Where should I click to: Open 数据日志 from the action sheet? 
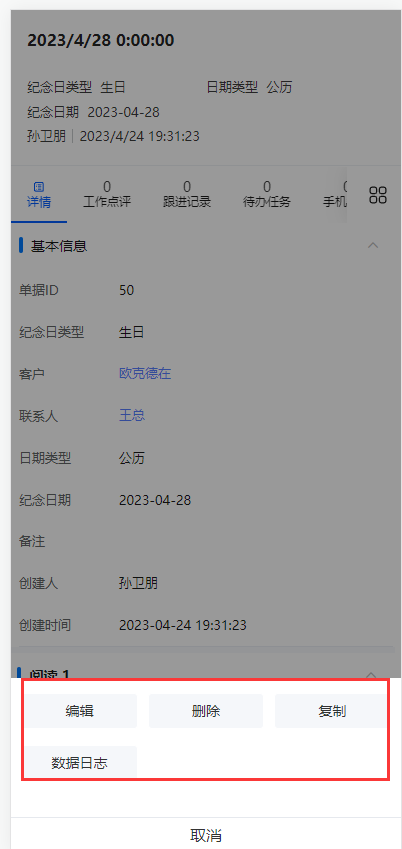click(80, 762)
